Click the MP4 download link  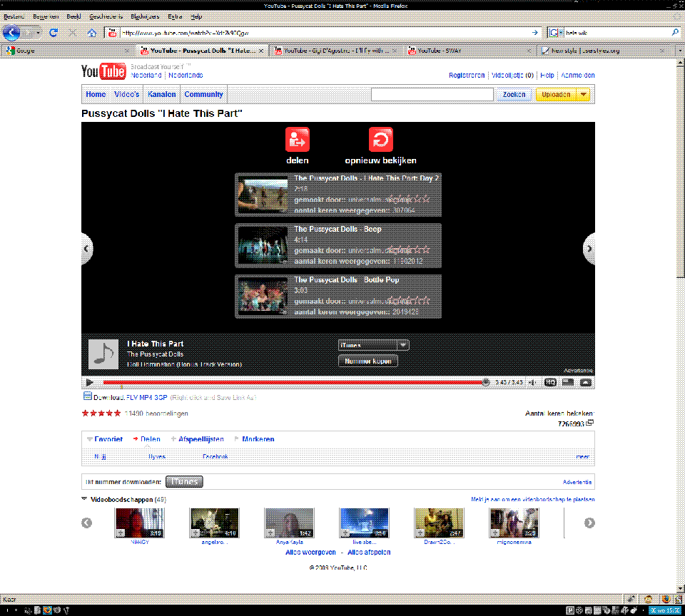(147, 397)
